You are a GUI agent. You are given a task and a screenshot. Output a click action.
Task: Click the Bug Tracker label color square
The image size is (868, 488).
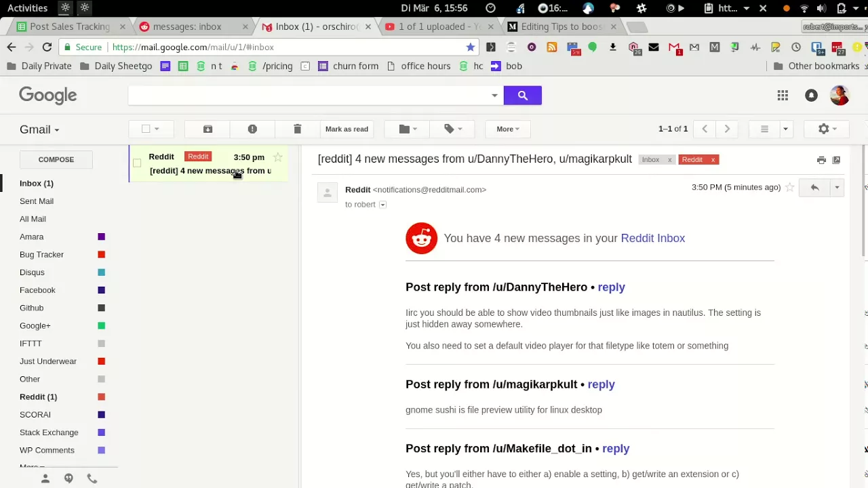(x=101, y=255)
